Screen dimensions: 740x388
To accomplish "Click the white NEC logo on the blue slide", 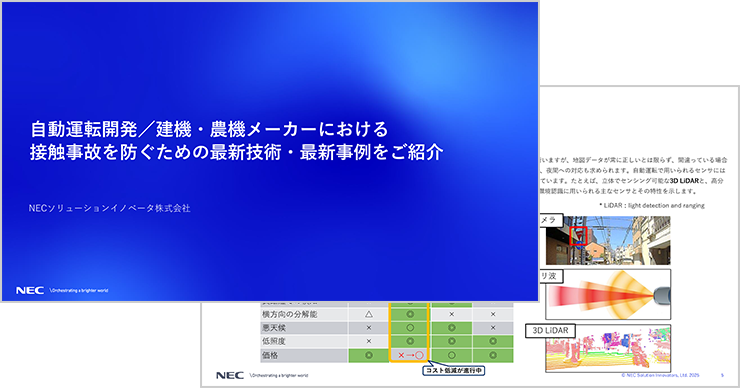I will point(30,290).
